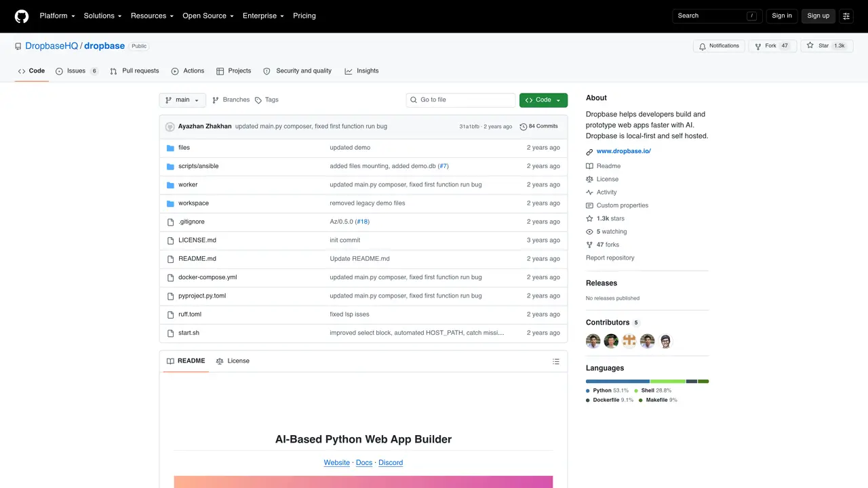868x488 pixels.
Task: Open the scripts/ansible folder
Action: click(x=199, y=166)
